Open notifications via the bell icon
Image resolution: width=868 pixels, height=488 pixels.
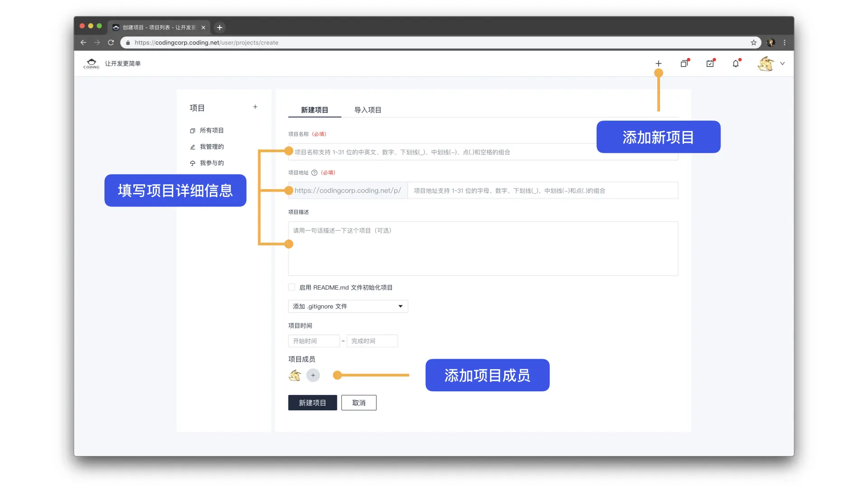pos(736,63)
